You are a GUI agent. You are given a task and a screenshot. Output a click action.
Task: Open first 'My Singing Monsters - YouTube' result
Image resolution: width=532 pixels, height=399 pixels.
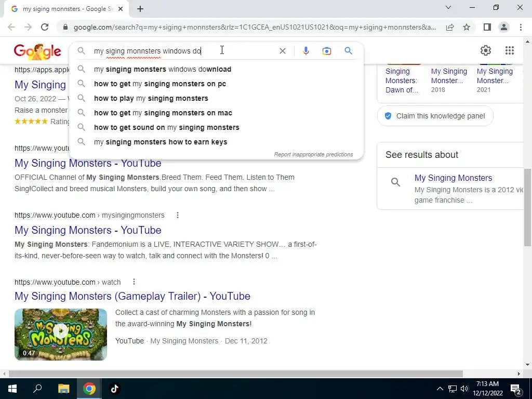(88, 163)
